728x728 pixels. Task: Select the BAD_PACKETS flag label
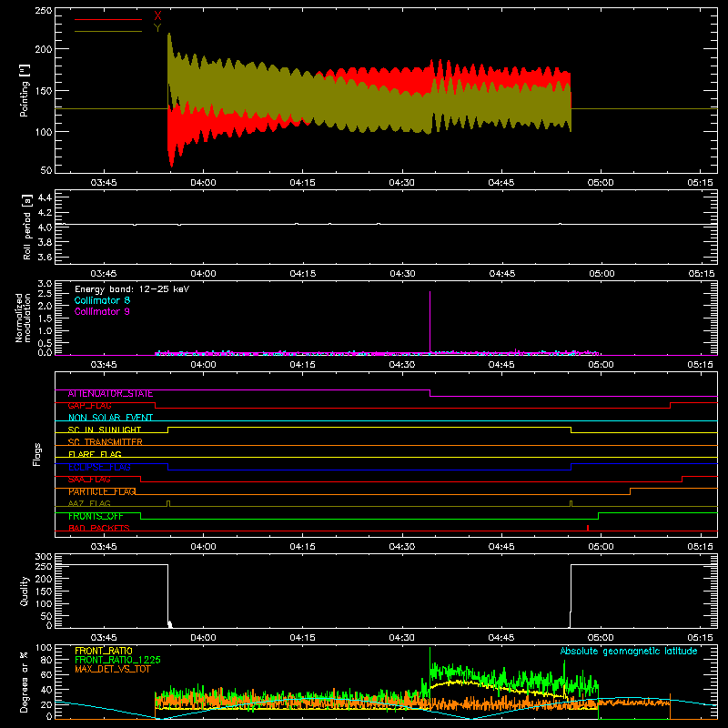click(99, 529)
